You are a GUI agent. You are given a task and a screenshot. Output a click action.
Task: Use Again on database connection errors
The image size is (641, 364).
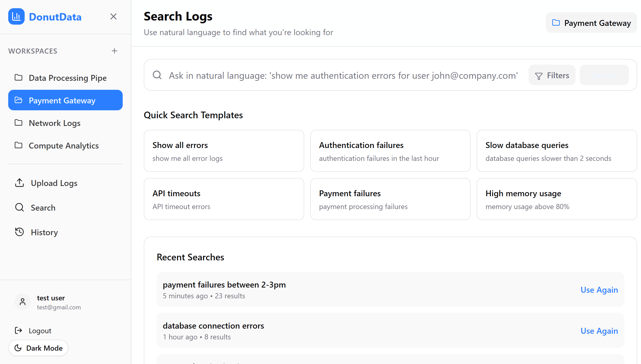[599, 331]
